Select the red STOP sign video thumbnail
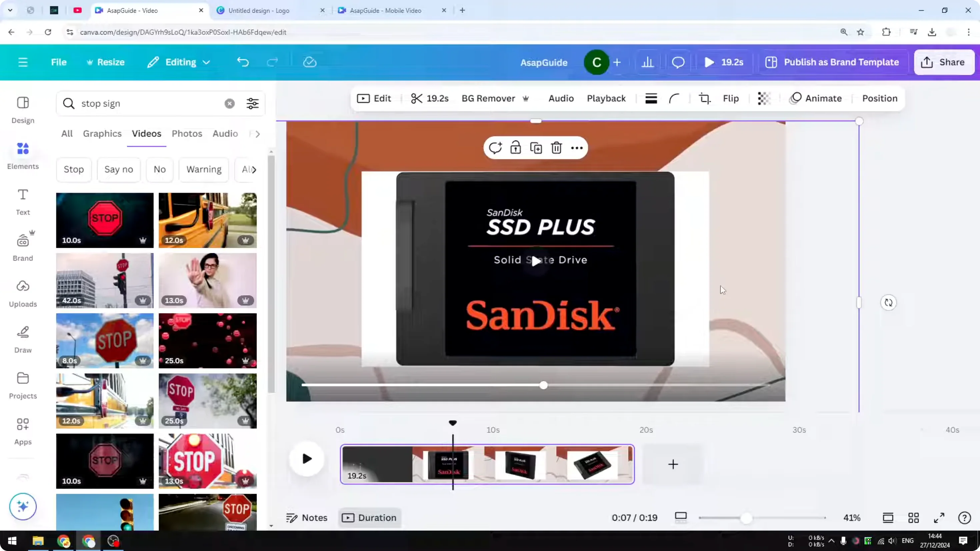The width and height of the screenshot is (980, 551). (x=104, y=220)
